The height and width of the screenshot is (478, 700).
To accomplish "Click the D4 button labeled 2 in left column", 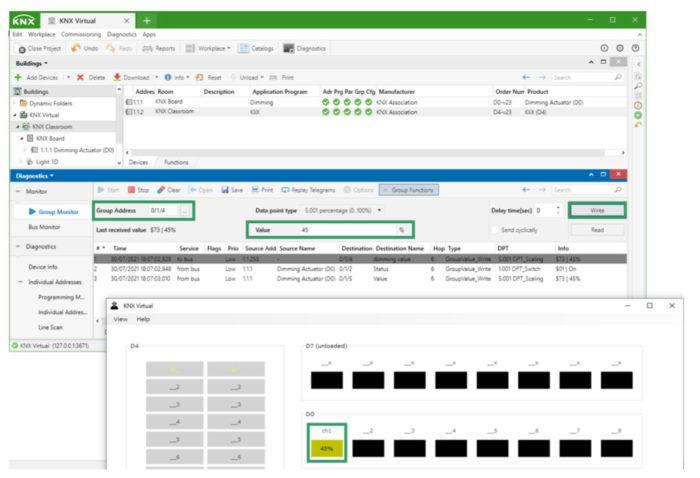I will [x=175, y=387].
